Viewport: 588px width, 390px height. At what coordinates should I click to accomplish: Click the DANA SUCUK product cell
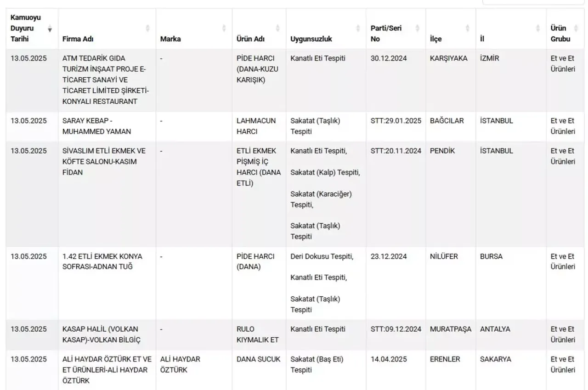(x=258, y=359)
